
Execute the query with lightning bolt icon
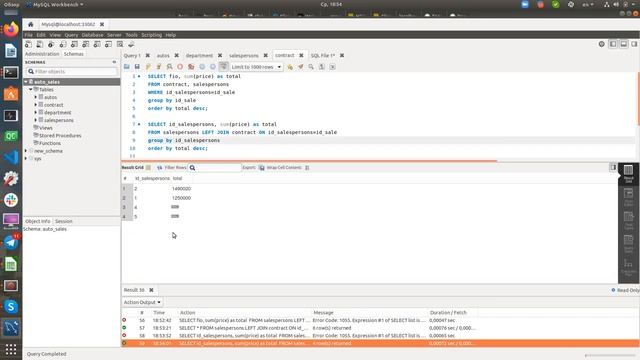(x=148, y=67)
